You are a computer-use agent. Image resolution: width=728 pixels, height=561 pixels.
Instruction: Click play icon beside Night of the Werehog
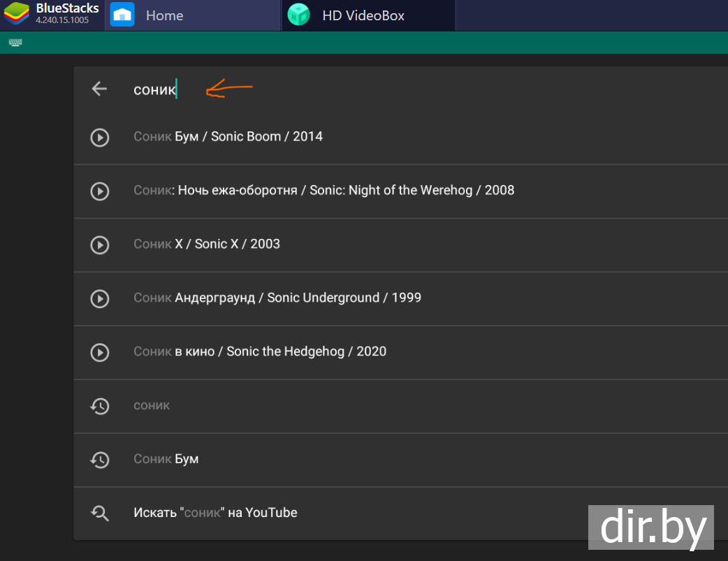point(100,191)
